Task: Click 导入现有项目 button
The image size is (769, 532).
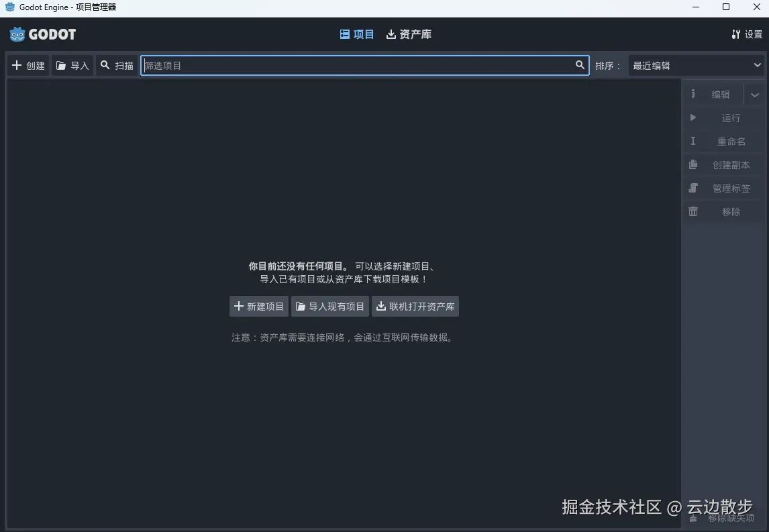Action: click(330, 307)
